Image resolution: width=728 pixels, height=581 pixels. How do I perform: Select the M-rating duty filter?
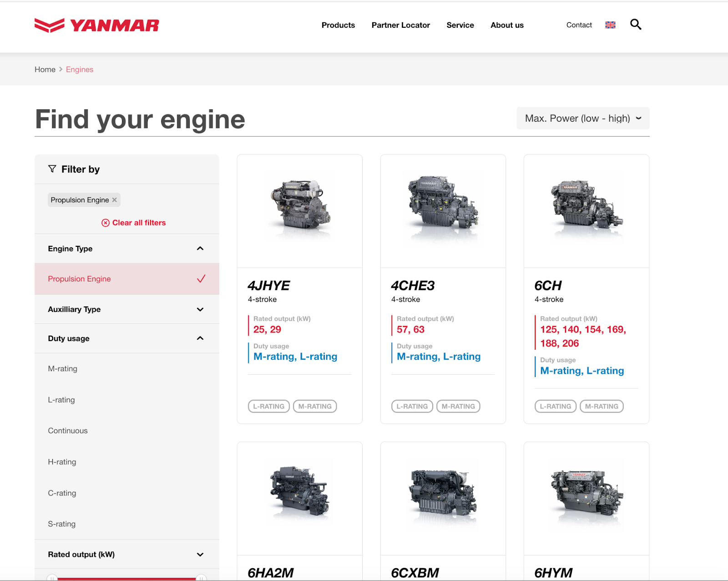[63, 369]
